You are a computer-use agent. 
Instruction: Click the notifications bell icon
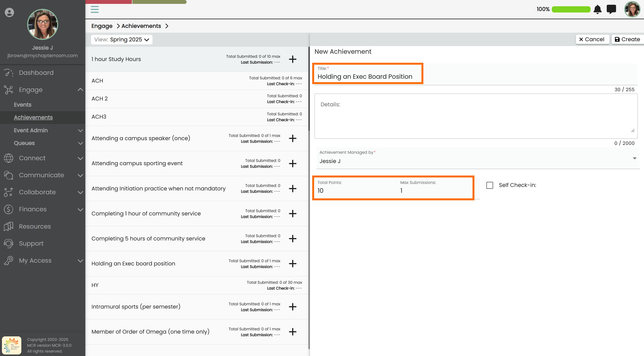597,9
